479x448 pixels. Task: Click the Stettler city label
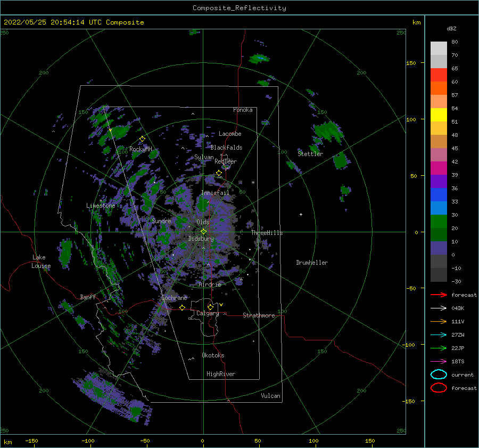[310, 154]
